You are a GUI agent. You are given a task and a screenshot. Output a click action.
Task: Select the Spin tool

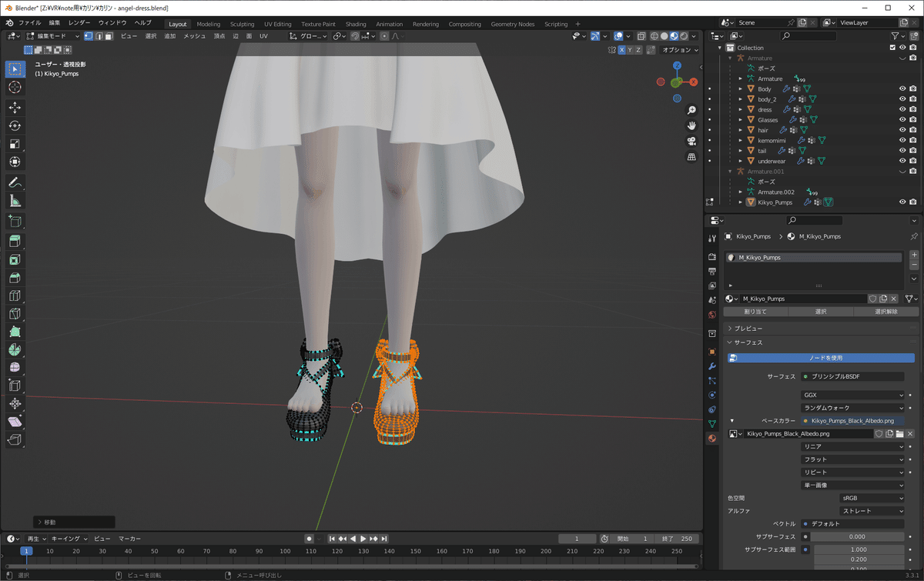point(15,350)
